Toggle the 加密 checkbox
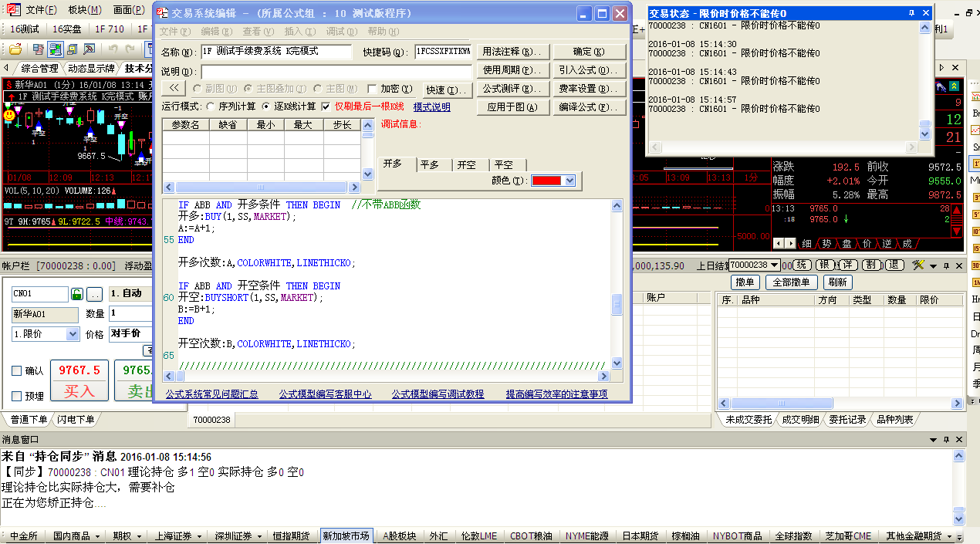The image size is (980, 544). click(373, 89)
